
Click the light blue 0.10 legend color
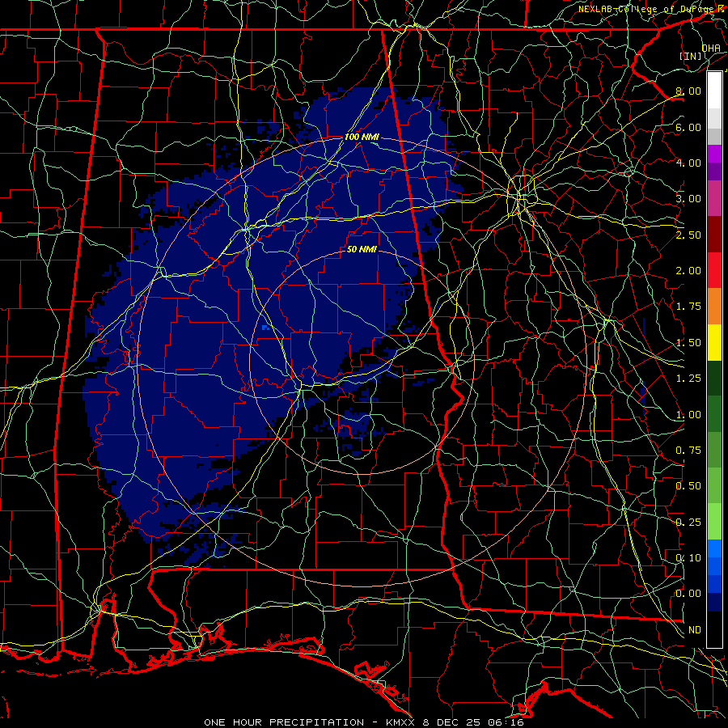click(x=714, y=548)
